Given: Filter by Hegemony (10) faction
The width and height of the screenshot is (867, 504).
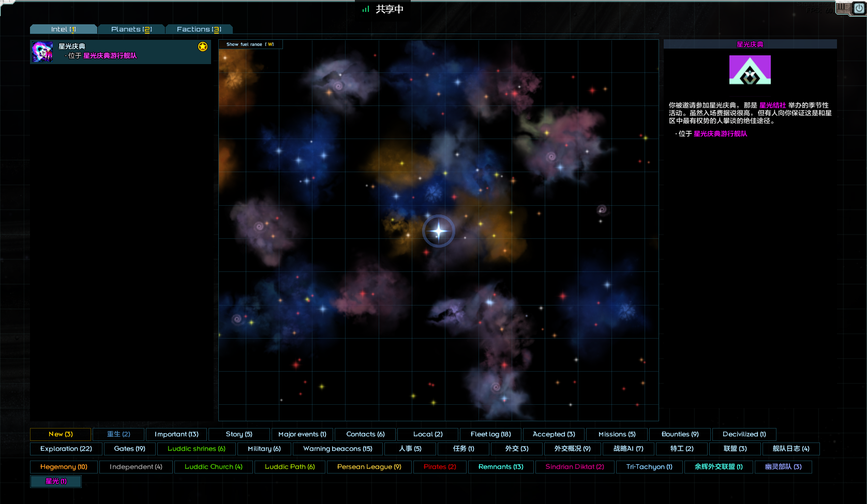Looking at the screenshot, I should [64, 467].
